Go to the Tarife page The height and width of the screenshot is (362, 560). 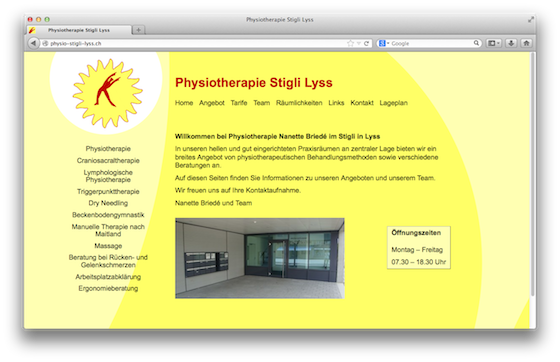(x=239, y=103)
